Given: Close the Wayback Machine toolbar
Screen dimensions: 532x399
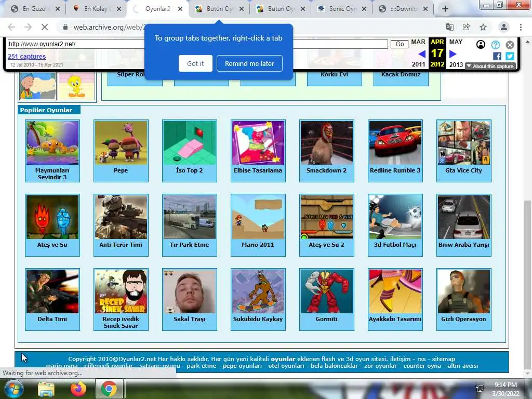Looking at the screenshot, I should point(510,45).
